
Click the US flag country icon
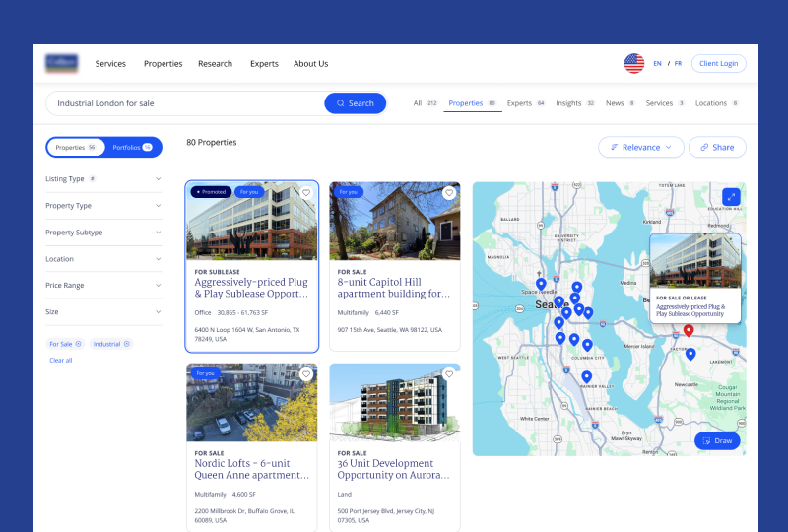pos(633,63)
